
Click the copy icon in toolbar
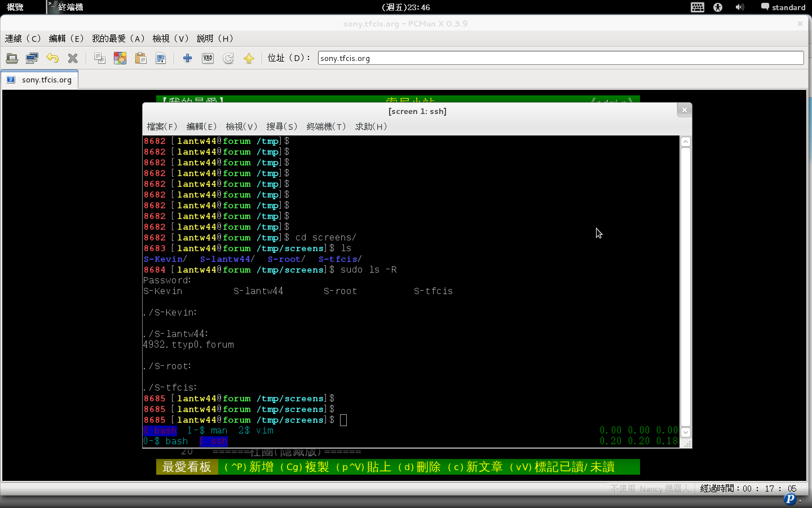coord(100,58)
